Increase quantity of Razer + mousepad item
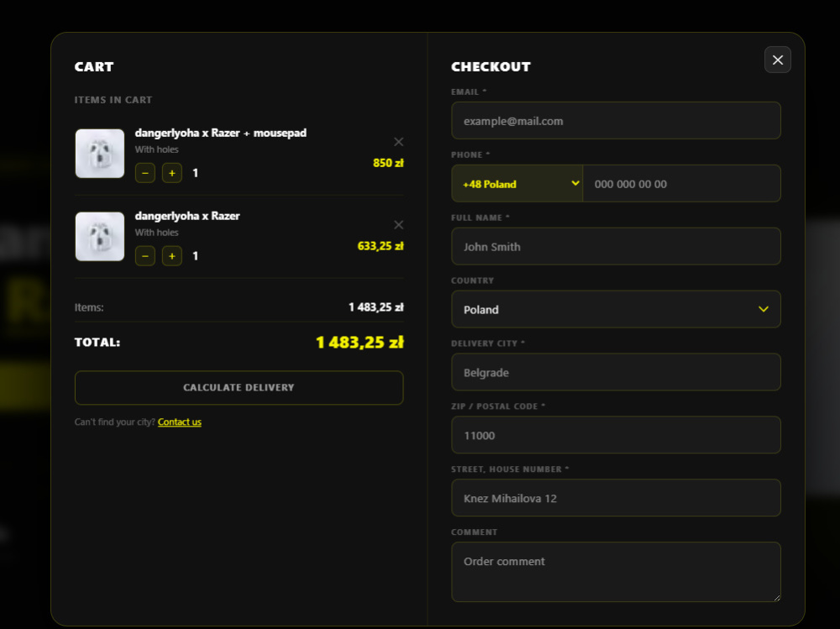This screenshot has width=840, height=629. point(172,173)
